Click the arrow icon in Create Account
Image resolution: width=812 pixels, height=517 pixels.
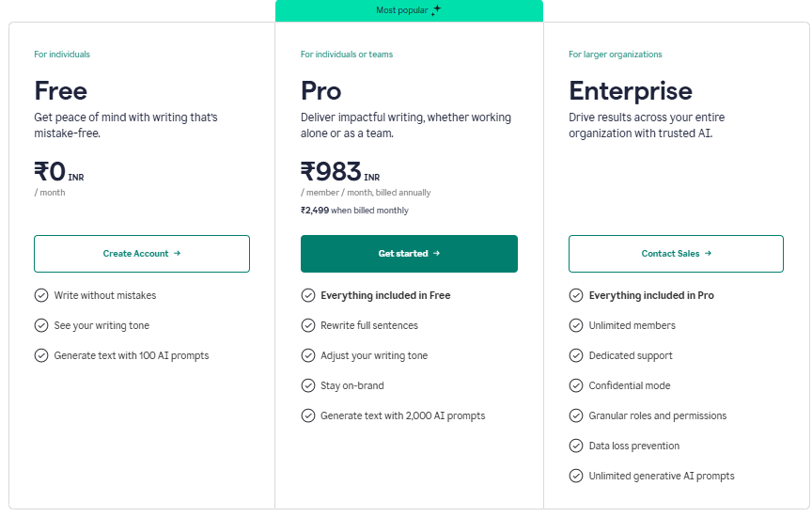coord(177,253)
